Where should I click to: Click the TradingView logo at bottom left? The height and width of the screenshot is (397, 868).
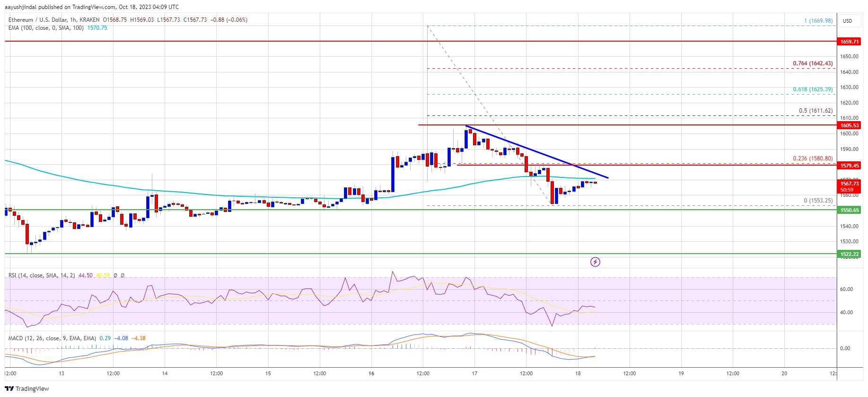(x=27, y=388)
